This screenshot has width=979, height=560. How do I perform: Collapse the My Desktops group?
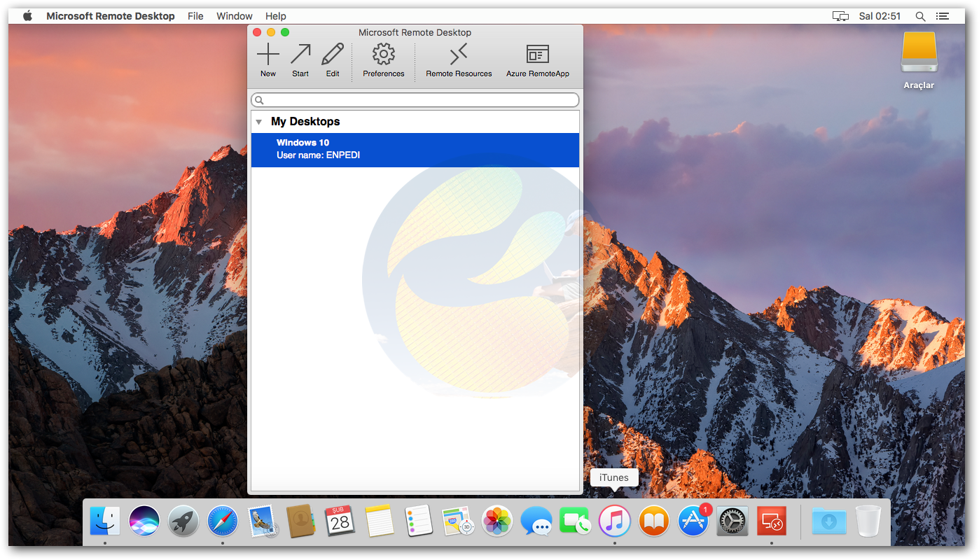pos(259,122)
